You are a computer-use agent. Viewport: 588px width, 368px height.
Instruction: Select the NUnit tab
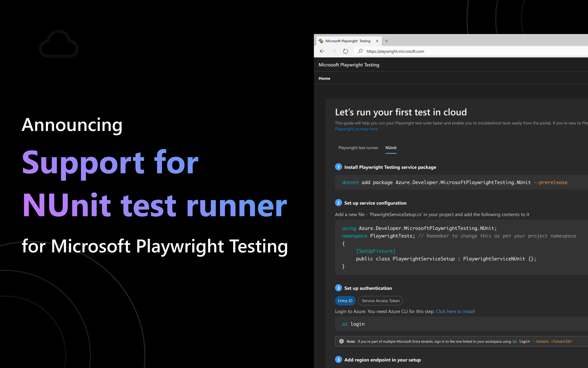coord(391,148)
